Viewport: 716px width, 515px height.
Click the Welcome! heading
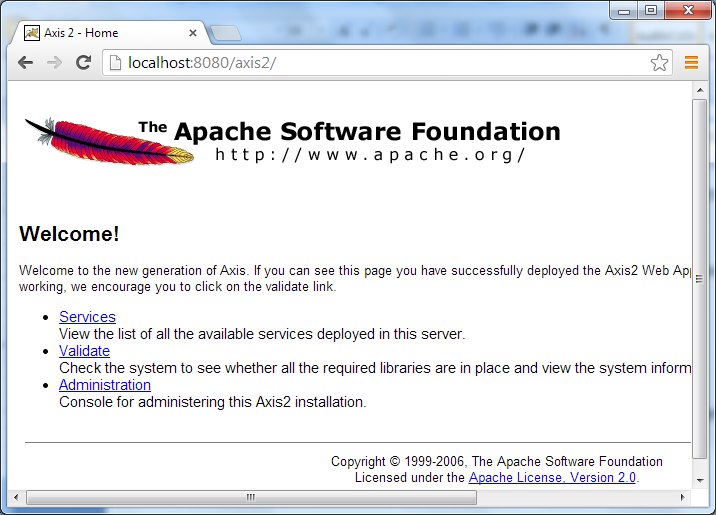pos(69,234)
